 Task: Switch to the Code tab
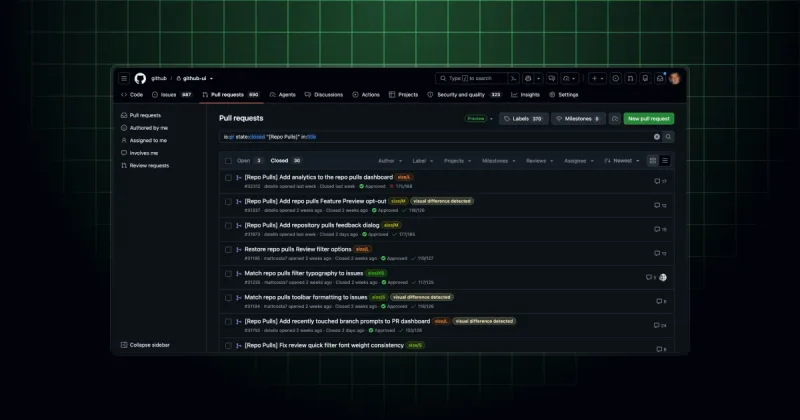tap(132, 95)
